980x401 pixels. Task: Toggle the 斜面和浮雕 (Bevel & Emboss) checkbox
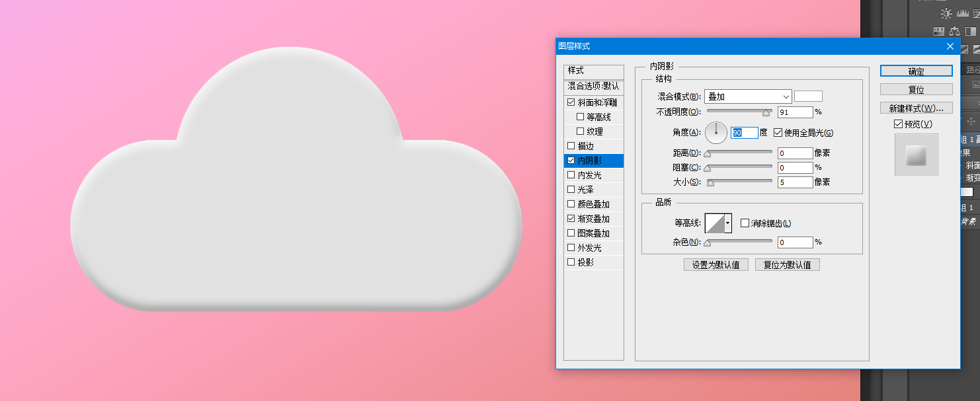pyautogui.click(x=571, y=102)
